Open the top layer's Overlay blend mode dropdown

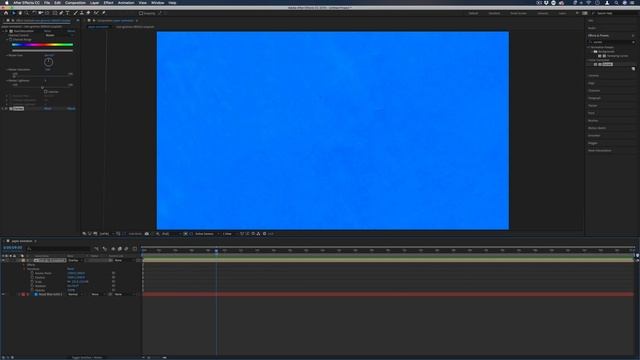pos(75,260)
